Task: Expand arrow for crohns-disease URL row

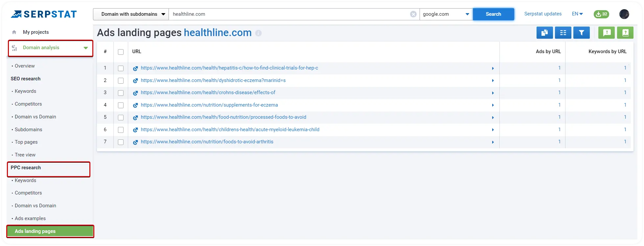Action: [x=493, y=93]
